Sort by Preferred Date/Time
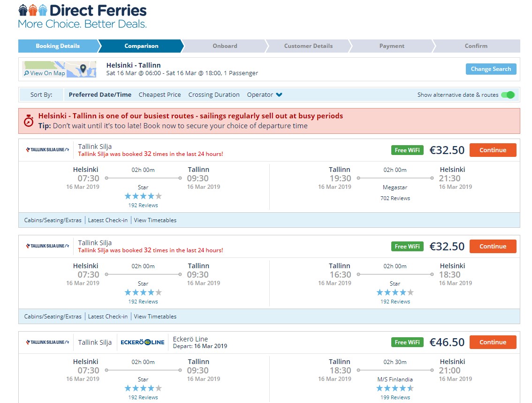Viewport: 532px width, 403px height. point(100,95)
